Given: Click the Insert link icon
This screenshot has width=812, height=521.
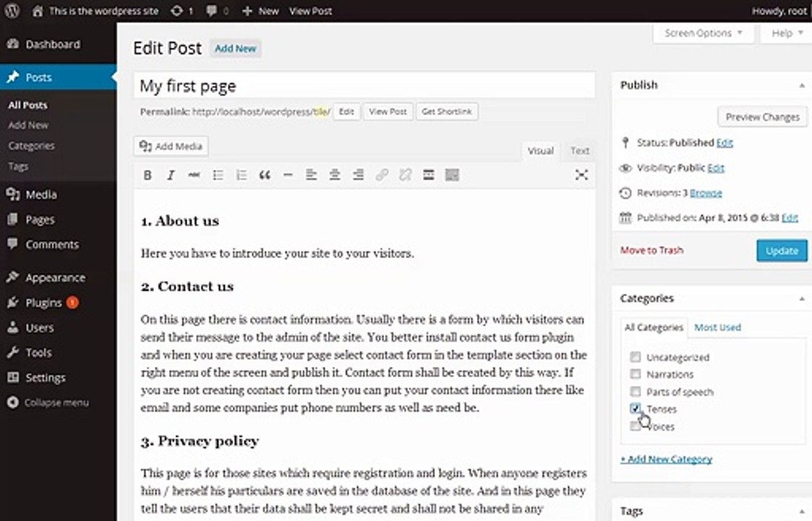Looking at the screenshot, I should point(382,175).
